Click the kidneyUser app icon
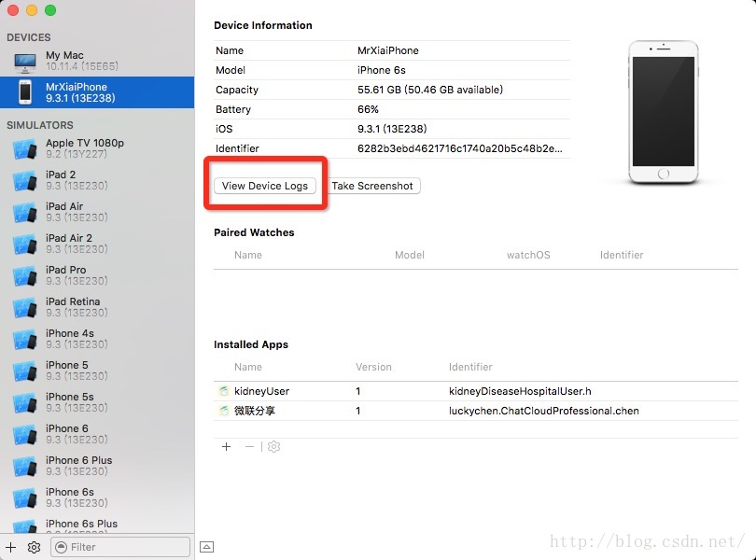This screenshot has height=560, width=756. click(224, 391)
